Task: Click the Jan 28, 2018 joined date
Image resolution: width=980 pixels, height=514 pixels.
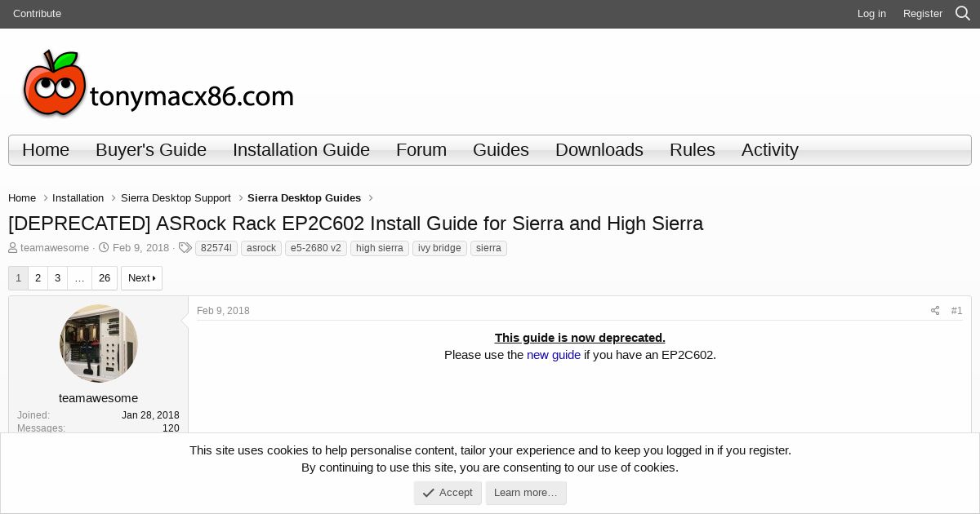Action: tap(150, 415)
